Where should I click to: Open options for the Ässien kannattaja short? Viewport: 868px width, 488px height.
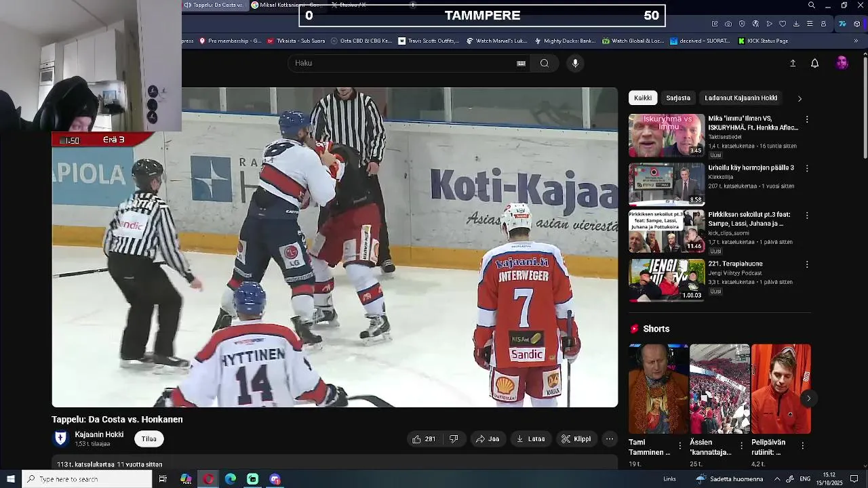[x=741, y=445]
